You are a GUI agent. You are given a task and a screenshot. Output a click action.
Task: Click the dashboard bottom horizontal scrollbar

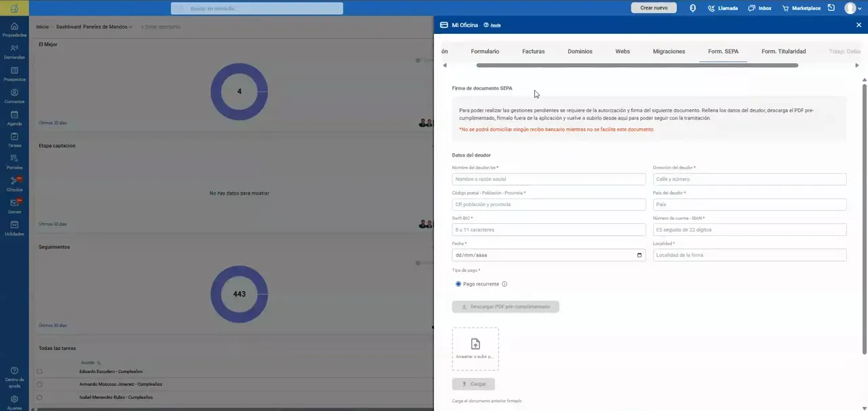point(234,409)
